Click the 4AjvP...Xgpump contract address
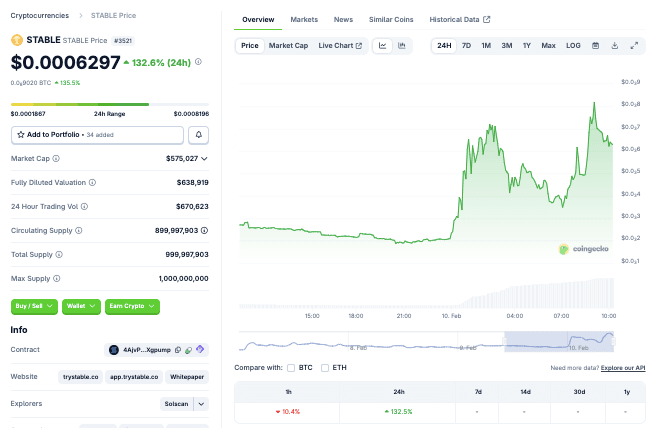This screenshot has width=663, height=428. click(x=147, y=350)
